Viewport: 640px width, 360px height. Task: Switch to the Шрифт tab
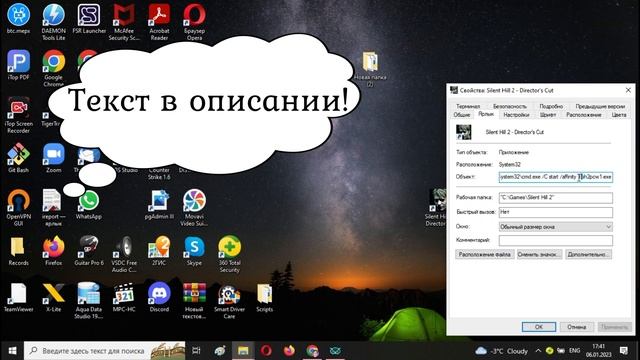coord(548,115)
